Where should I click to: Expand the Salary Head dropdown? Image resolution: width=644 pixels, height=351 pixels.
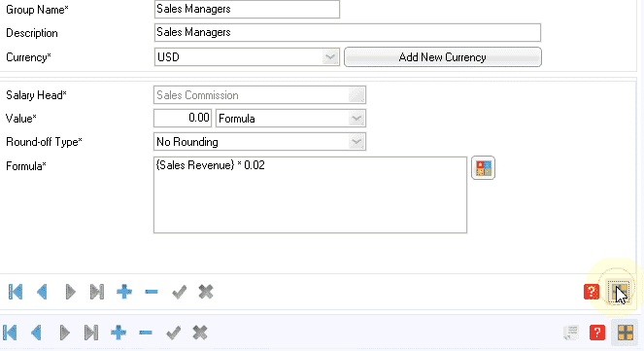pos(356,95)
